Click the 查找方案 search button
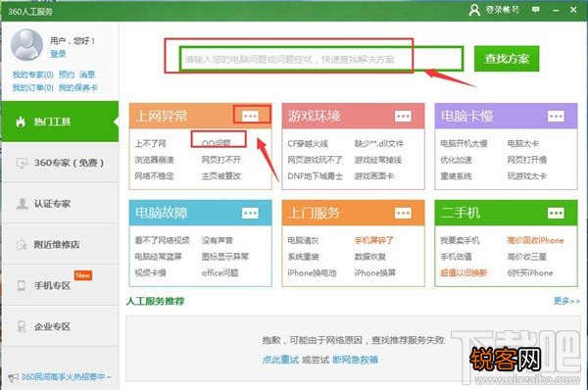 click(x=507, y=59)
